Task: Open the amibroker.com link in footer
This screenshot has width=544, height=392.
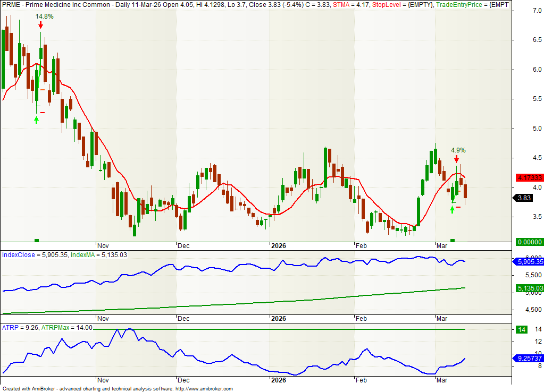Action: click(204, 389)
